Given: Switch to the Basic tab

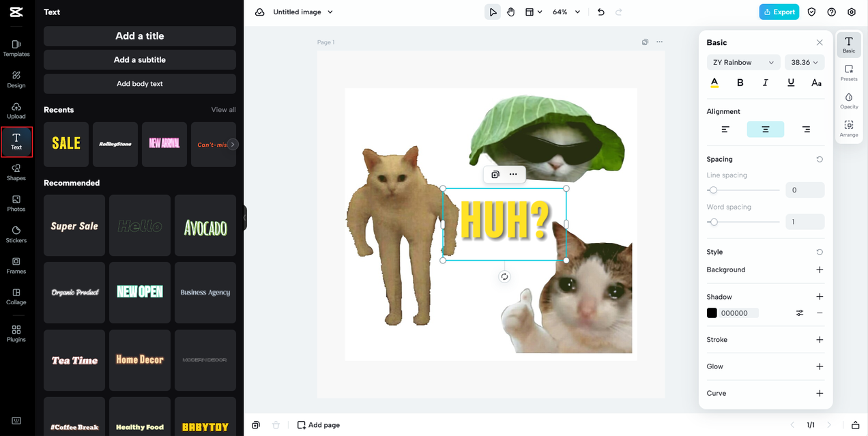Looking at the screenshot, I should pos(849,45).
